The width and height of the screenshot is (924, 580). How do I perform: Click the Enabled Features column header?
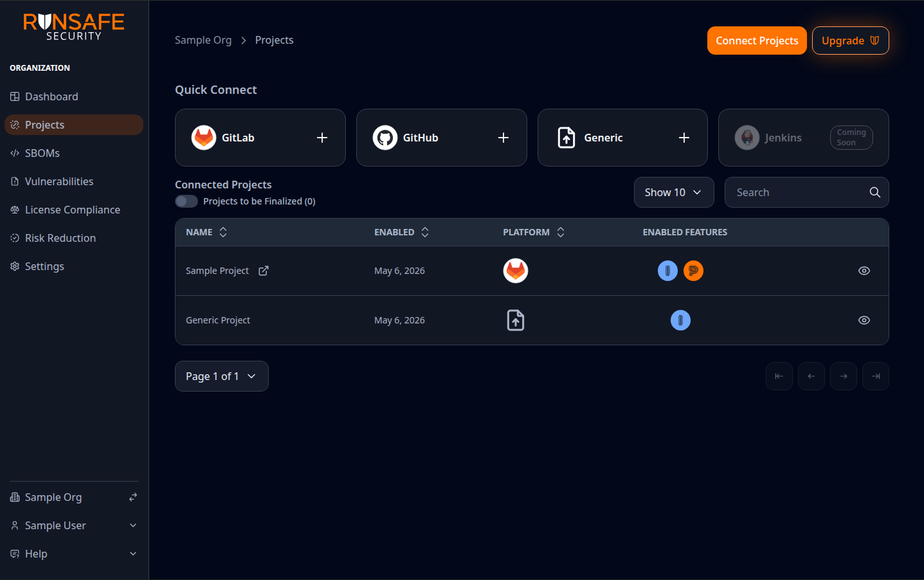(x=685, y=232)
